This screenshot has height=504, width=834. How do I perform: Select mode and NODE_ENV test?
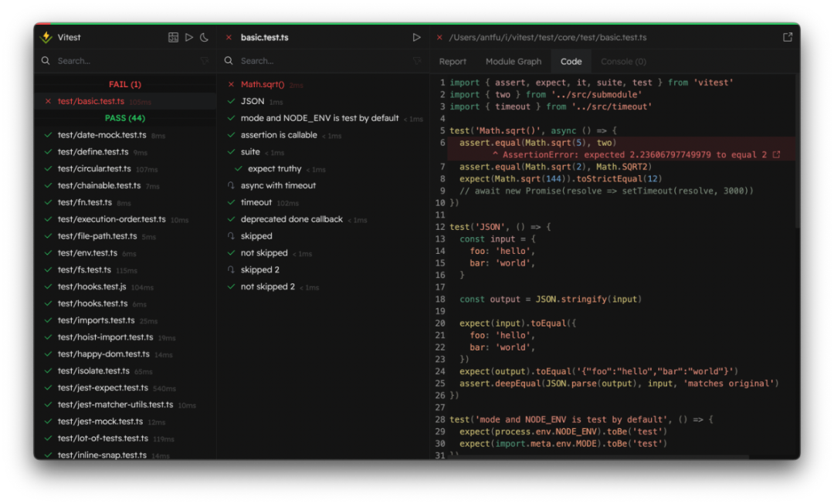[x=324, y=118]
